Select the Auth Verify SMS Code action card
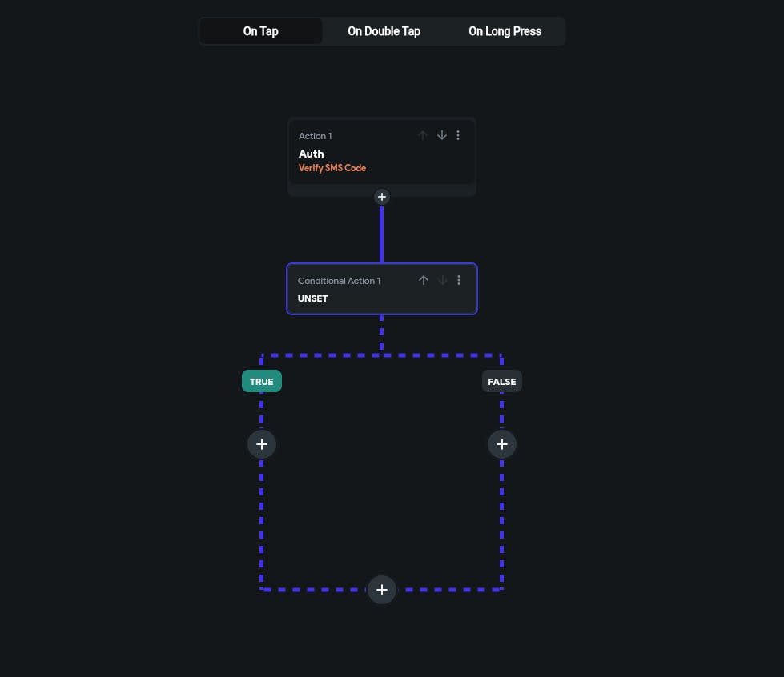The width and height of the screenshot is (784, 677). click(381, 152)
